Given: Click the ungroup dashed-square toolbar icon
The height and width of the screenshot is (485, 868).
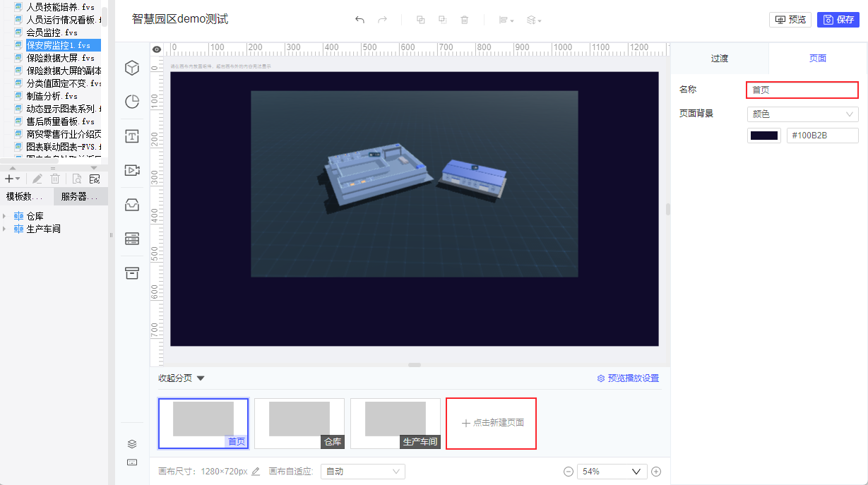Looking at the screenshot, I should [442, 20].
